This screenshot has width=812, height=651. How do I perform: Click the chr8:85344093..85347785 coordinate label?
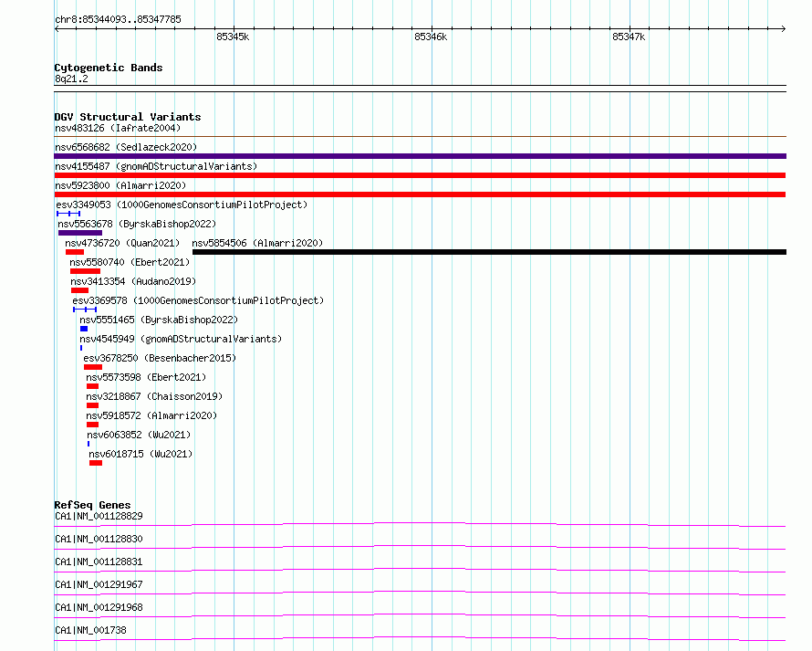coord(118,20)
